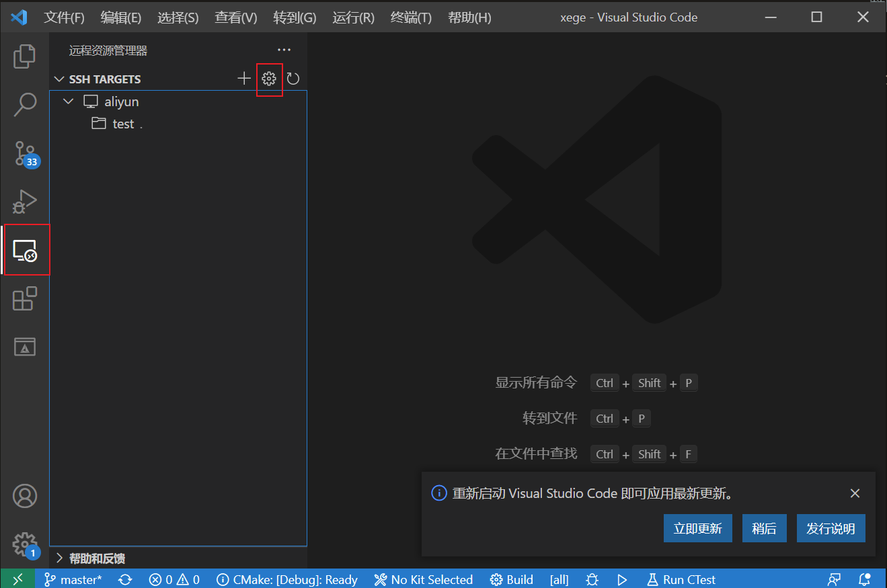Image resolution: width=887 pixels, height=588 pixels.
Task: Open the Run and Debug view
Action: (x=25, y=202)
